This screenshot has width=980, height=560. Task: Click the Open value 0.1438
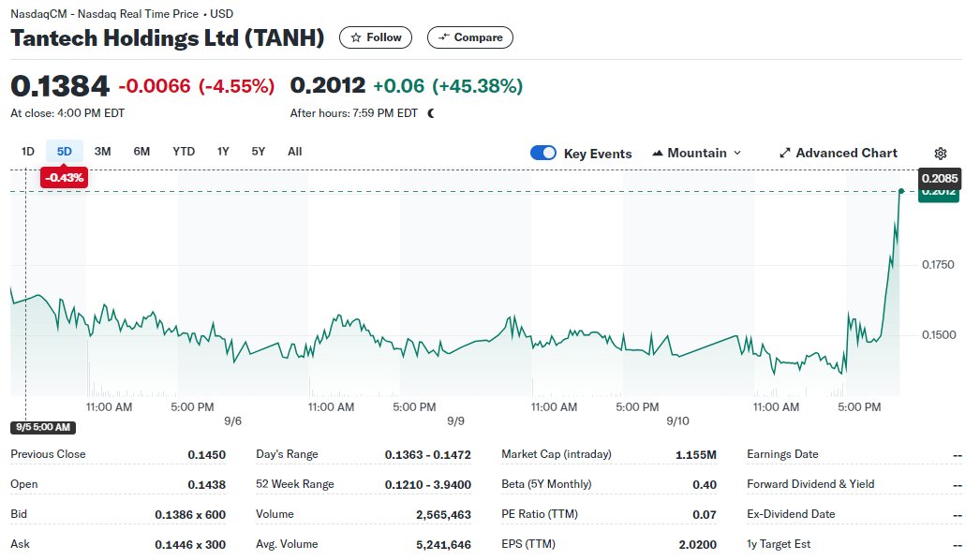click(206, 485)
